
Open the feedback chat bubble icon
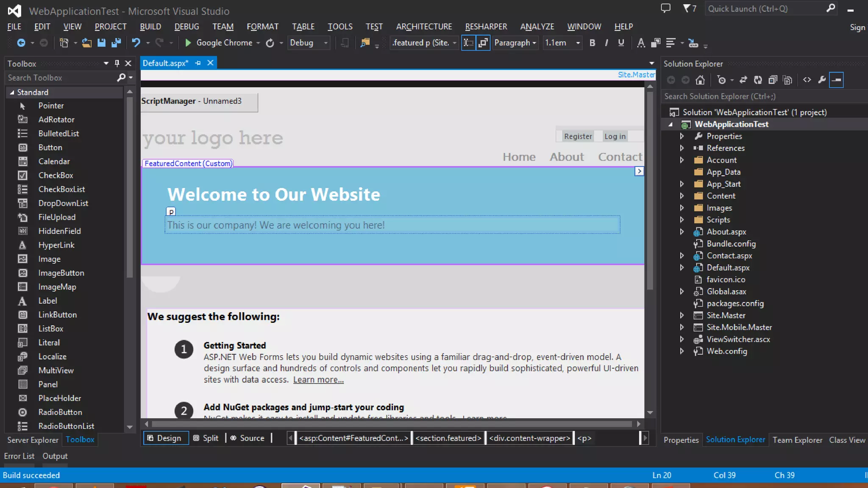coord(666,8)
